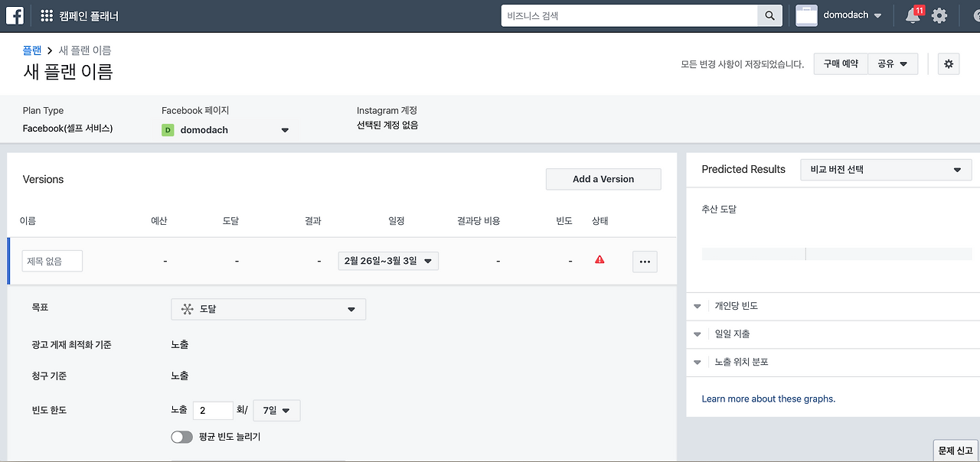Click the Versions heading
980x462 pixels.
coord(44,179)
